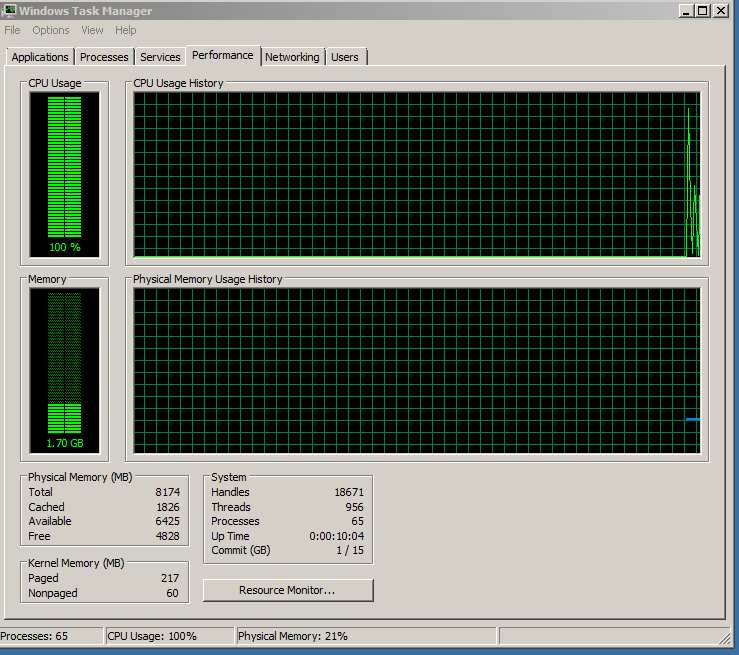This screenshot has height=655, width=739.
Task: Click the Resource Monitor button
Action: [x=288, y=590]
